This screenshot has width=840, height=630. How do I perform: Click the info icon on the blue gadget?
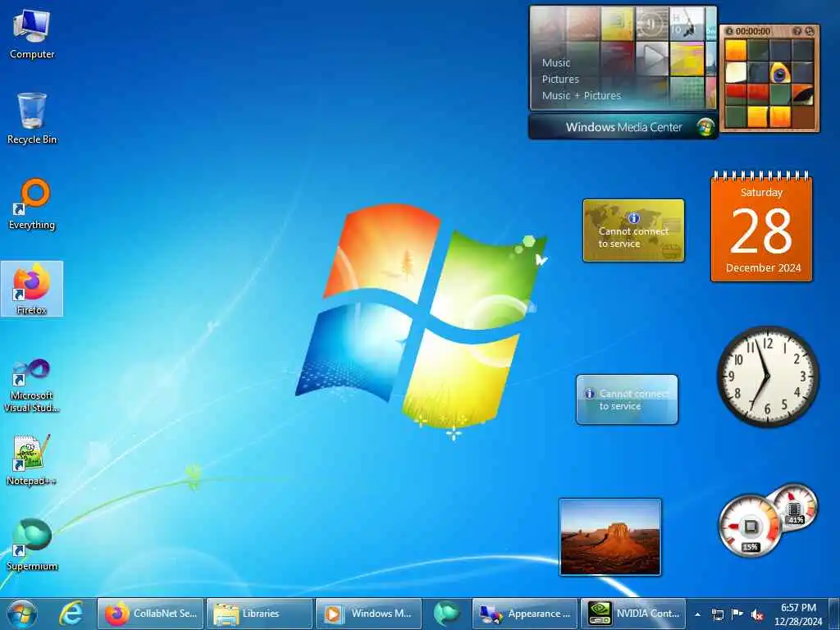click(589, 393)
